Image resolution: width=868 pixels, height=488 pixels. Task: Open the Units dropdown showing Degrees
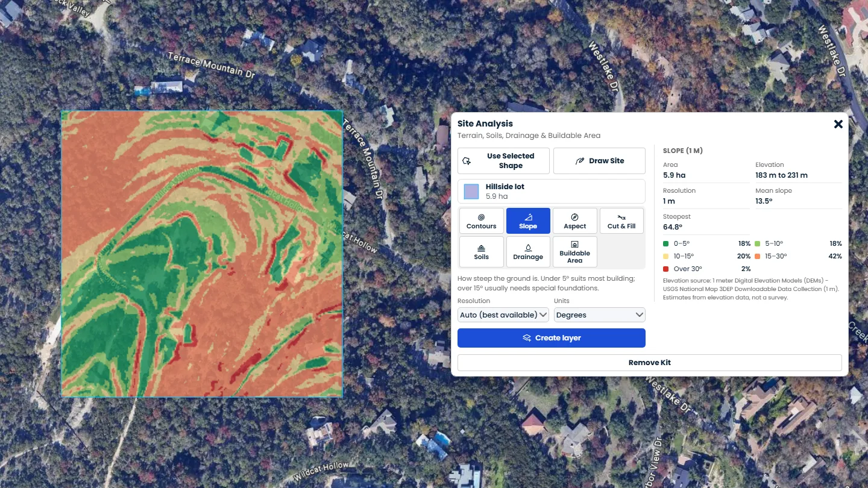[x=599, y=314]
